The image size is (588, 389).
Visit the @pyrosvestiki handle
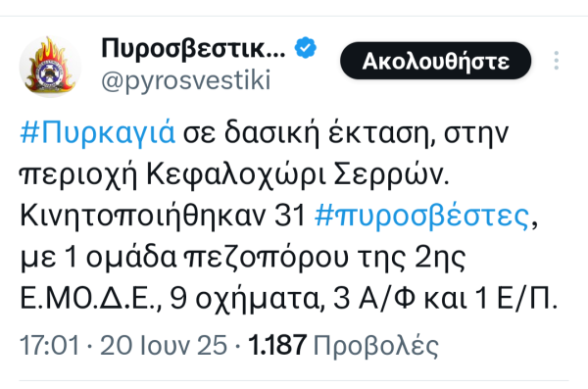click(x=186, y=80)
